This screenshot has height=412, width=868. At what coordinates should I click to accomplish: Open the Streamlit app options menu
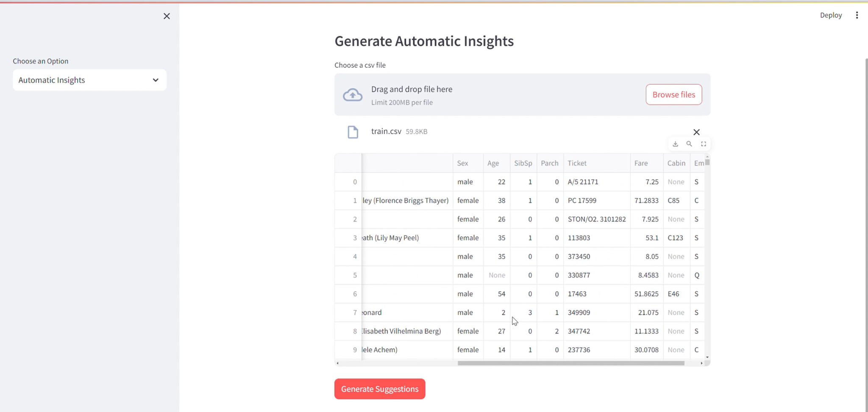(x=857, y=15)
